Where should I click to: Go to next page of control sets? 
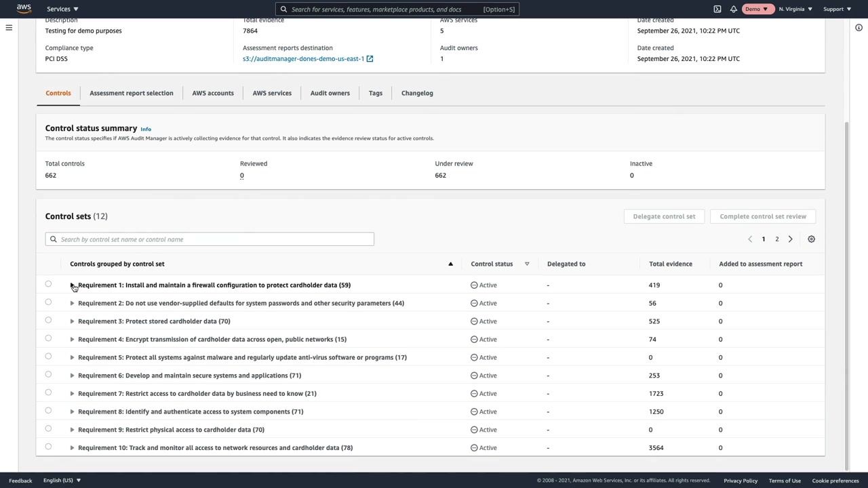[790, 239]
